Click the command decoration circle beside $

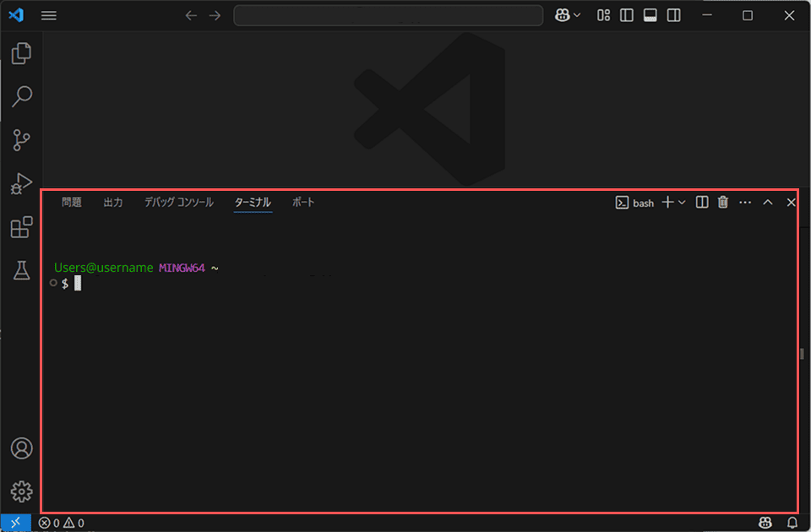(x=53, y=283)
